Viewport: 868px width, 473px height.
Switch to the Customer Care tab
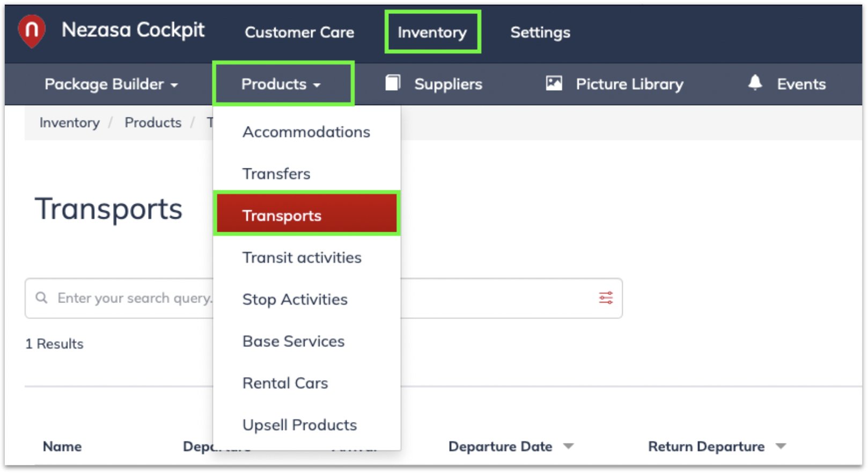(x=299, y=33)
